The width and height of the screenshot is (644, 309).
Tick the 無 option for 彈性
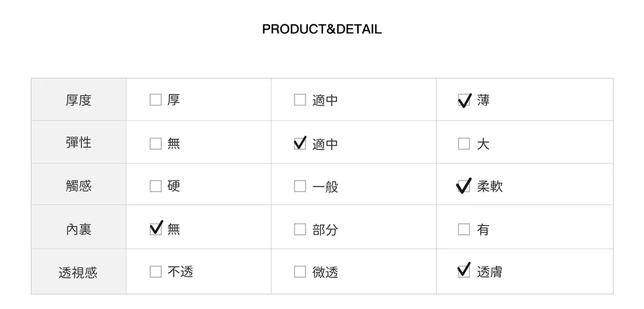pyautogui.click(x=156, y=144)
